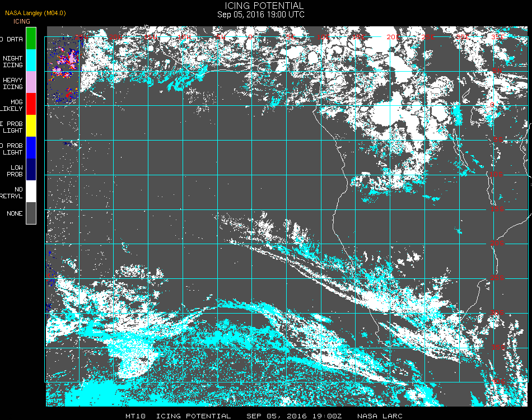Click the footer ICING POTENTIAL caption

click(x=193, y=416)
